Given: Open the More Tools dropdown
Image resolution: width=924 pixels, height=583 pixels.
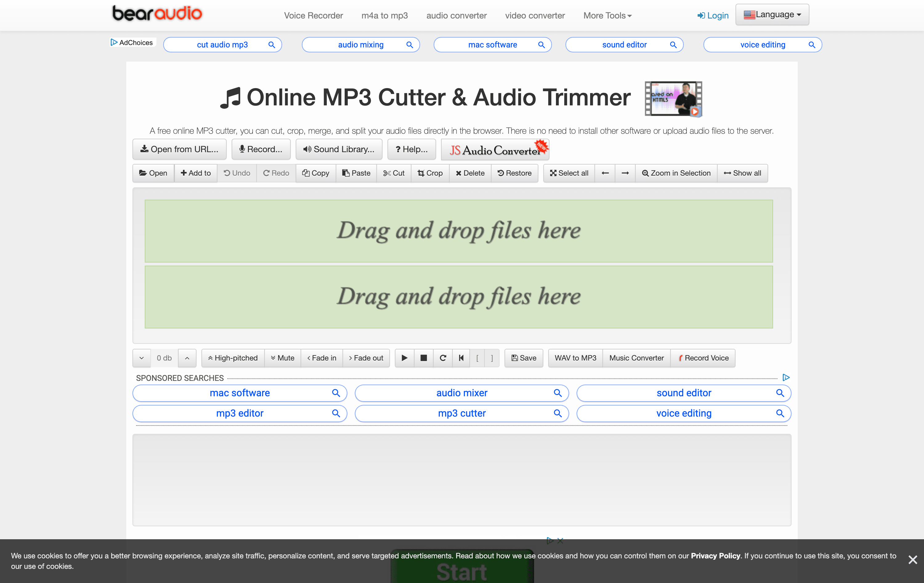Looking at the screenshot, I should click(x=607, y=15).
